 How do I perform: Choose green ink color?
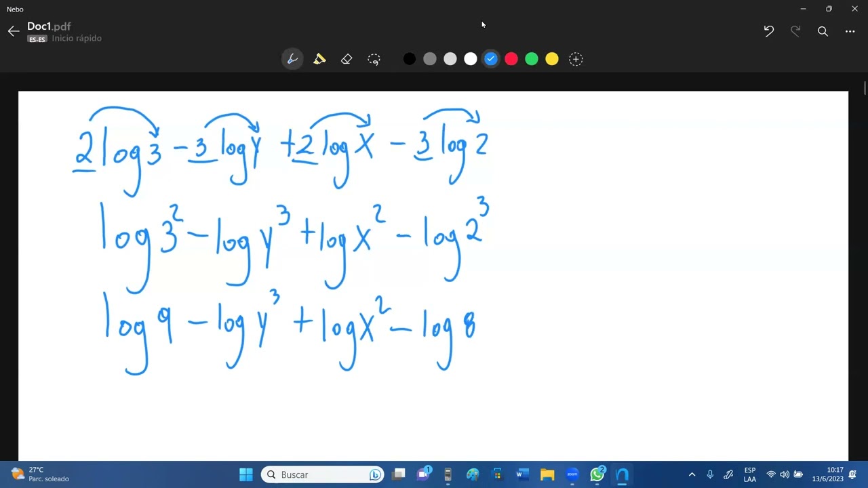(x=532, y=59)
